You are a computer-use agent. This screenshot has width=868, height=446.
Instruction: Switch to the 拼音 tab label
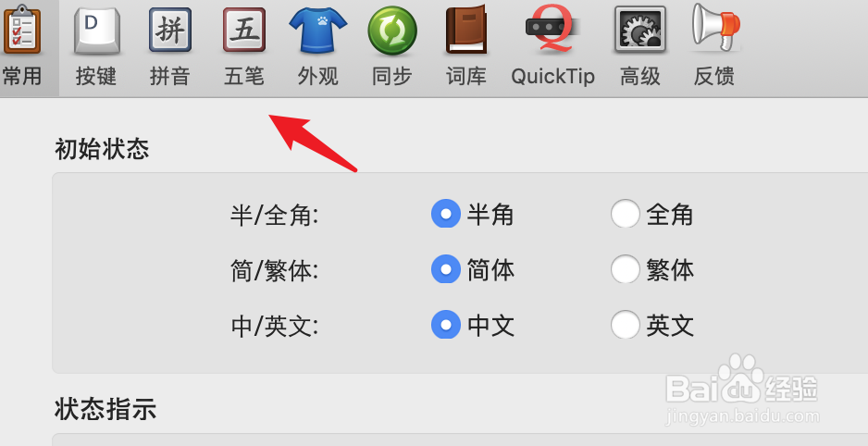170,77
